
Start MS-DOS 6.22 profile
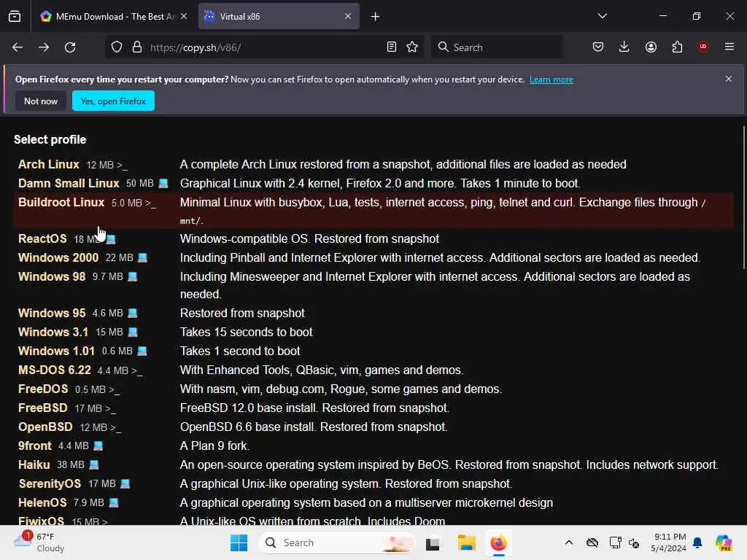coord(54,370)
